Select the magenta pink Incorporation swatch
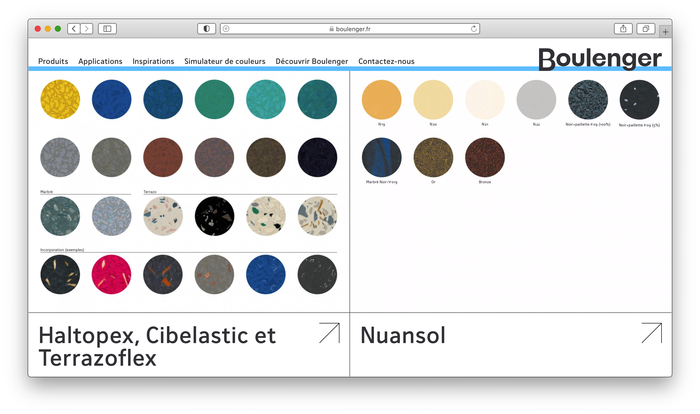700x414 pixels. click(112, 274)
